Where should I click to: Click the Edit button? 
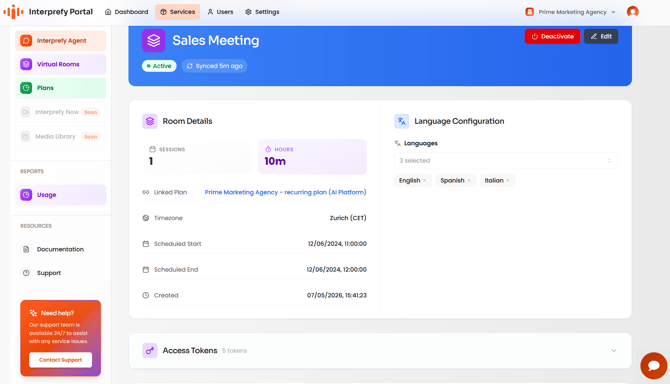tap(601, 36)
